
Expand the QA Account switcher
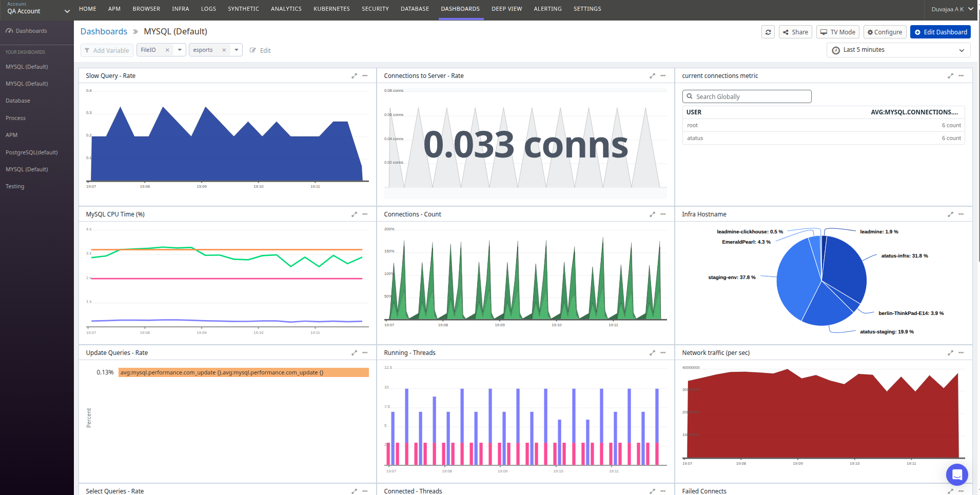(x=67, y=11)
